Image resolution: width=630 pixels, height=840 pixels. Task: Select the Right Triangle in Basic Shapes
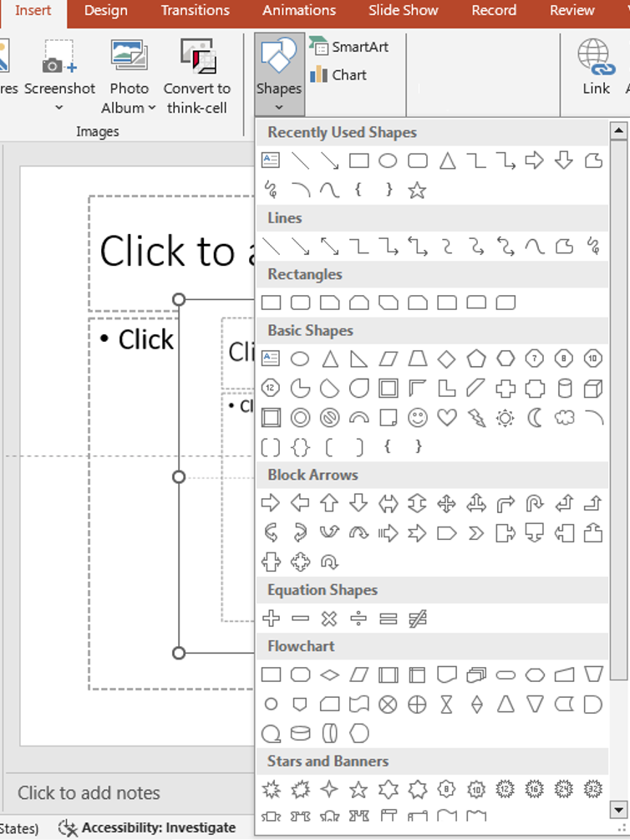(x=358, y=359)
